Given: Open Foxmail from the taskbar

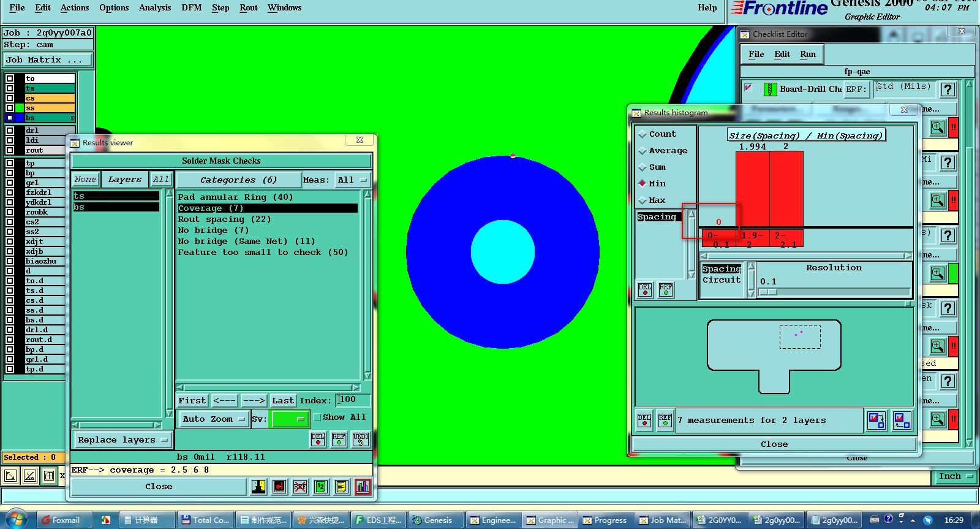Looking at the screenshot, I should 64,520.
